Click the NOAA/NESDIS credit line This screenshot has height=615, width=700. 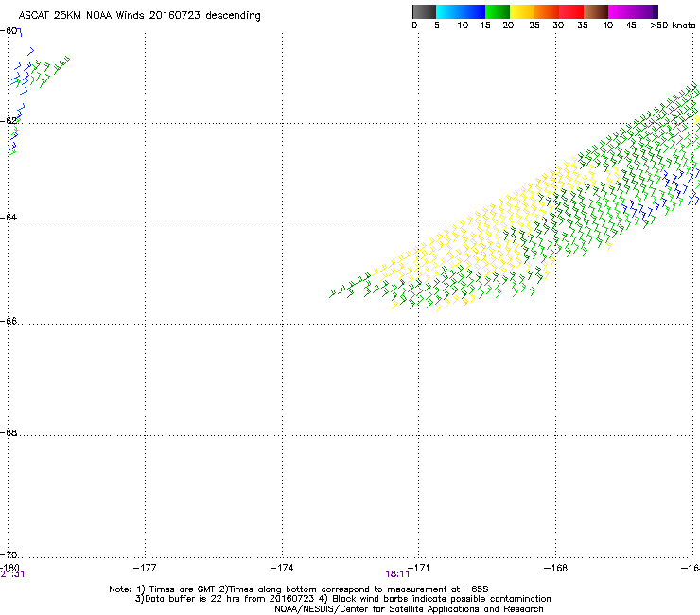(x=409, y=609)
